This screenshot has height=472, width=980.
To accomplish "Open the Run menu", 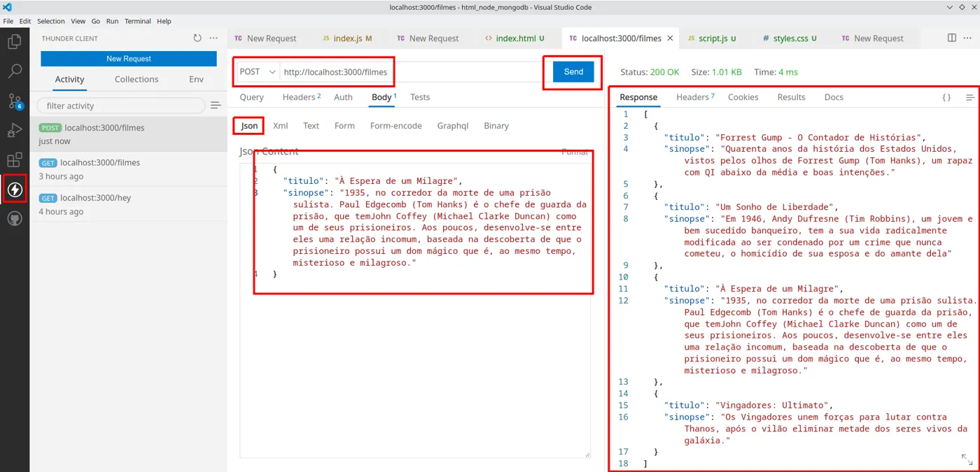I will [x=113, y=21].
